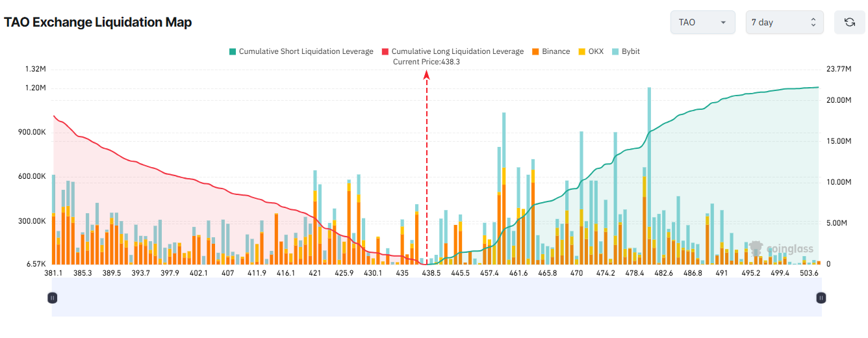This screenshot has height=338, width=868.
Task: Click the left range slider handle
Action: click(53, 298)
